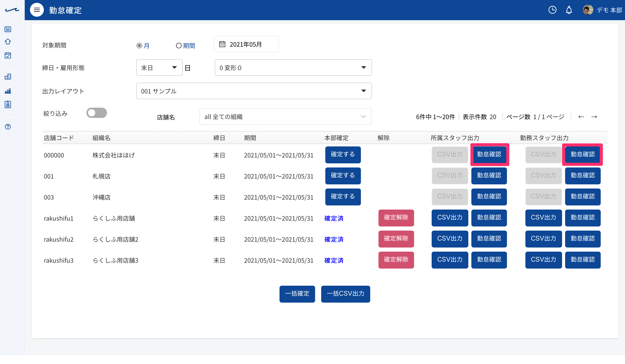Click 所属スタッフ CSV出力 for rakushifu2
Screen dimensions: 625x364
(450, 239)
